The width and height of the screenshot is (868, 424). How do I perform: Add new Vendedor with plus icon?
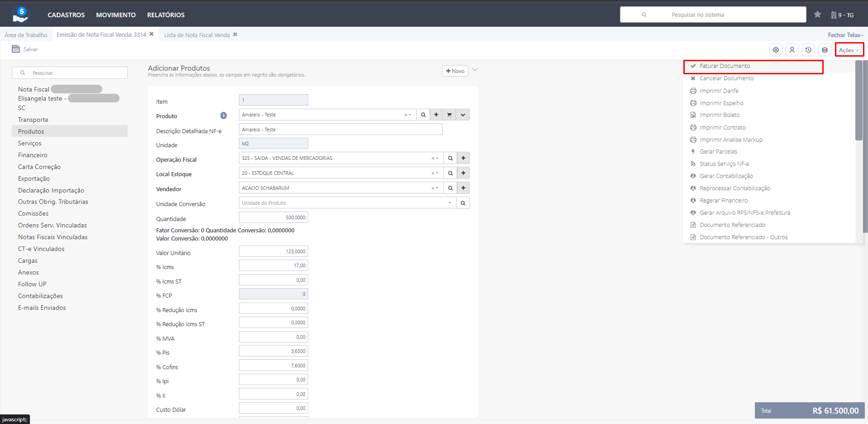pyautogui.click(x=463, y=188)
